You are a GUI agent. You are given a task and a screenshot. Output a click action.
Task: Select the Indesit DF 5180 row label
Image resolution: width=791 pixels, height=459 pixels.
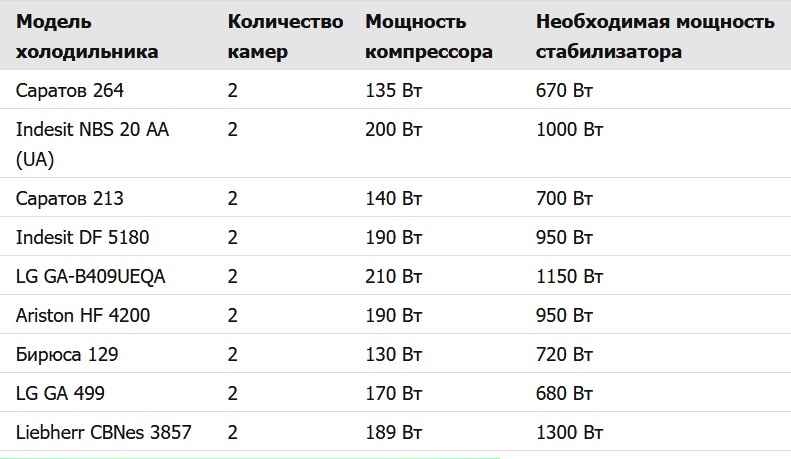pos(83,237)
